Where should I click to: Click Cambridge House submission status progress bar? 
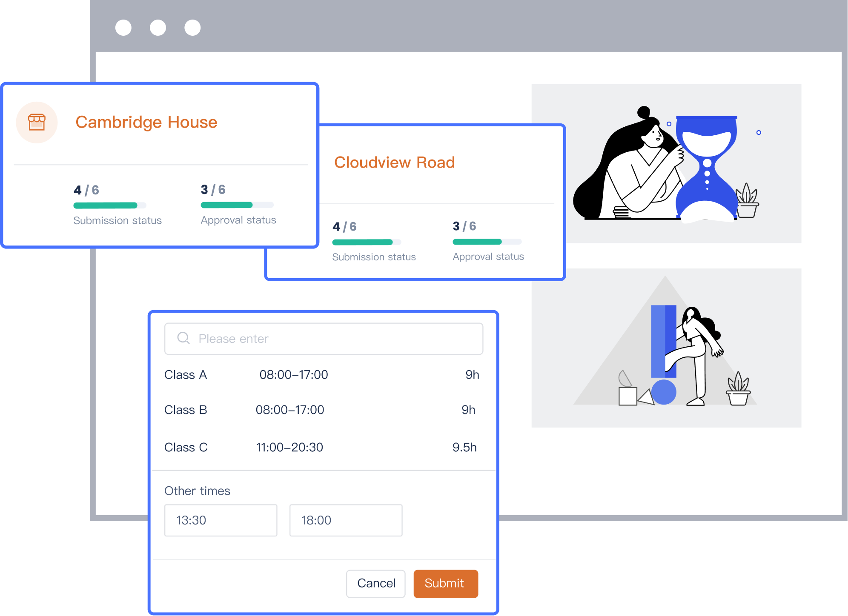point(109,205)
